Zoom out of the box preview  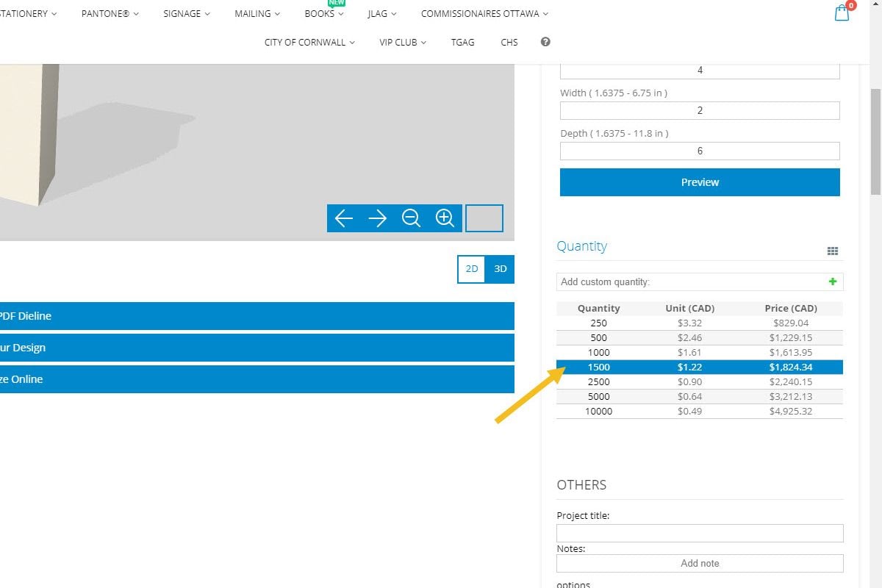411,218
